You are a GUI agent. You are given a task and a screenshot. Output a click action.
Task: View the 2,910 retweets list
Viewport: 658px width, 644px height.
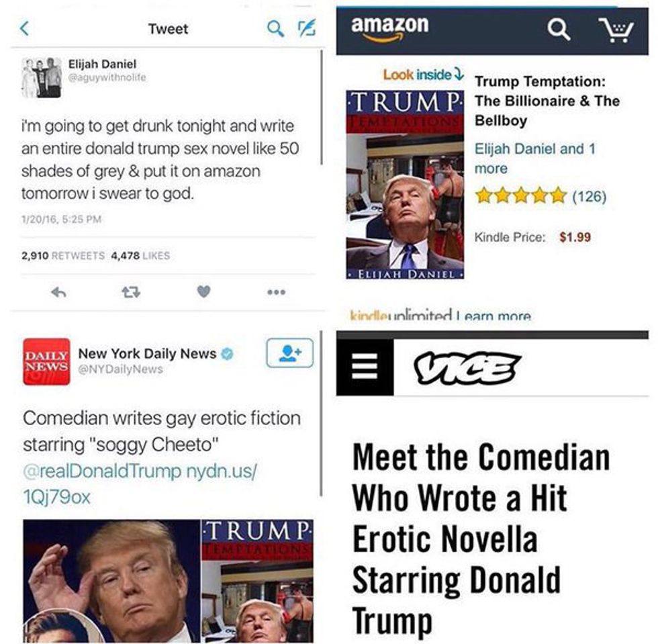click(63, 255)
